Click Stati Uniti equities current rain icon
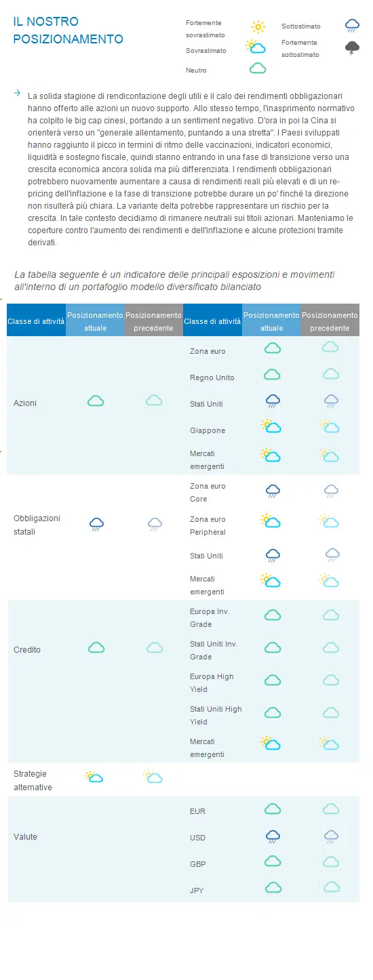The image size is (373, 980). (x=273, y=401)
